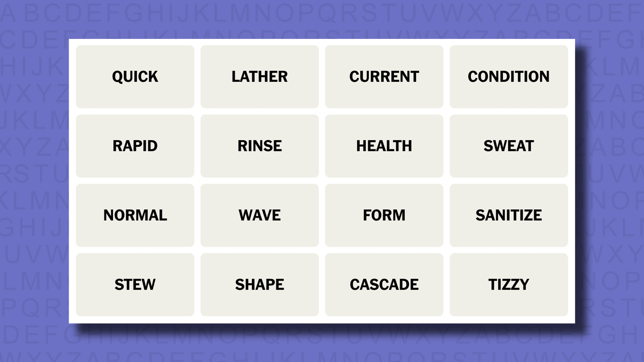
Task: Click the CURRENT word tile
Action: coord(384,76)
